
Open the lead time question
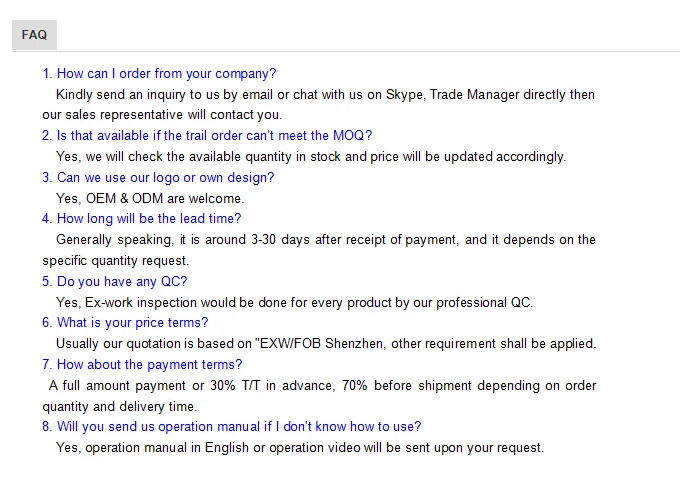(x=141, y=218)
